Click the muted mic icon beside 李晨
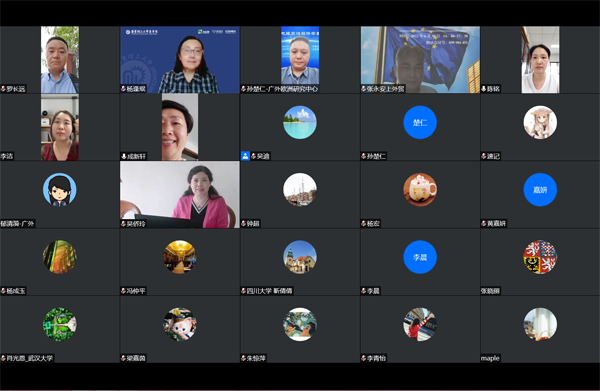 tap(364, 291)
